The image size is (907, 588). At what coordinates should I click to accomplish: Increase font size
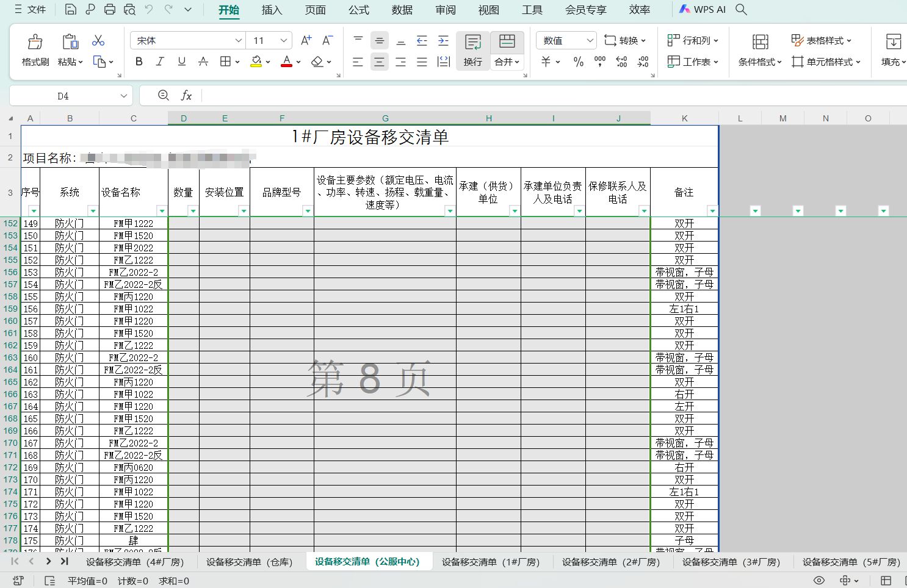[x=306, y=40]
